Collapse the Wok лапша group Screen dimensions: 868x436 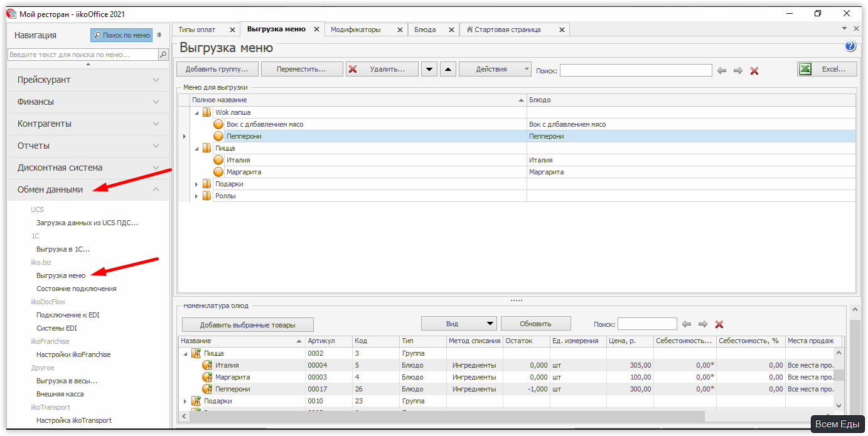tap(196, 112)
